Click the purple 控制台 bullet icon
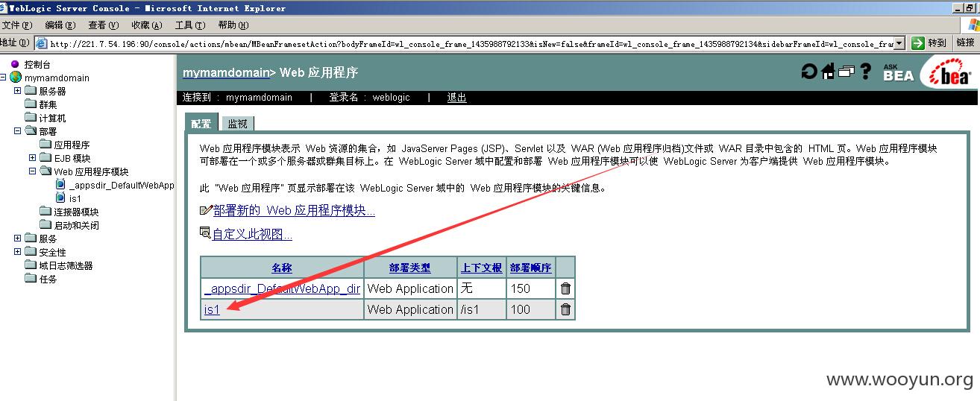Image resolution: width=980 pixels, height=401 pixels. pyautogui.click(x=15, y=64)
